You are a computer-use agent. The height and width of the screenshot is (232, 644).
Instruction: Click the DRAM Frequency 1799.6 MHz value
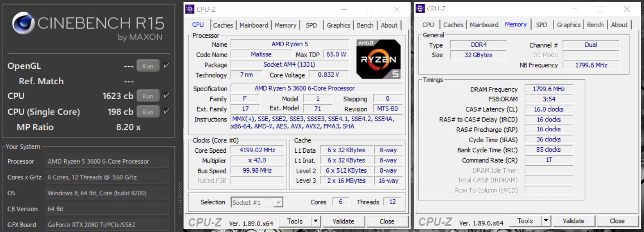pyautogui.click(x=549, y=89)
